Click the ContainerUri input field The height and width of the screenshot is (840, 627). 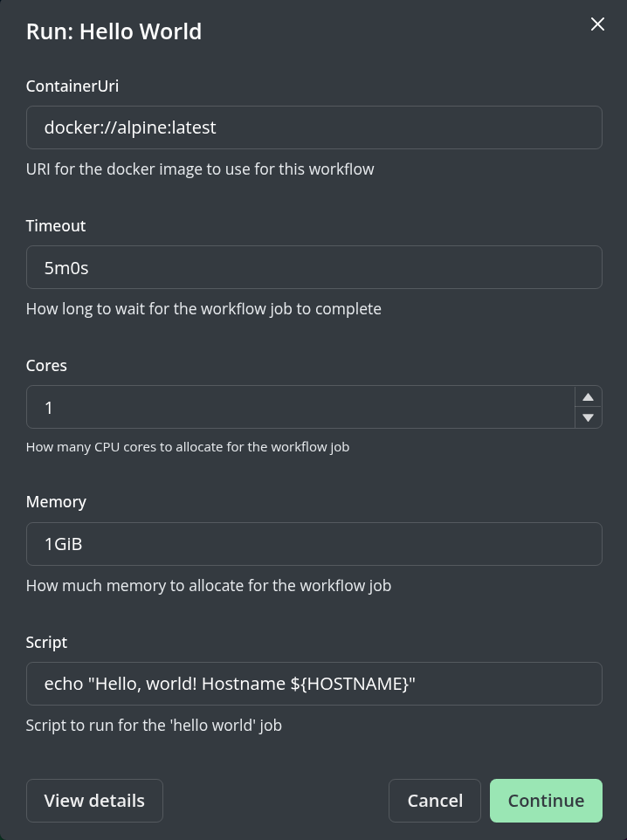[314, 127]
